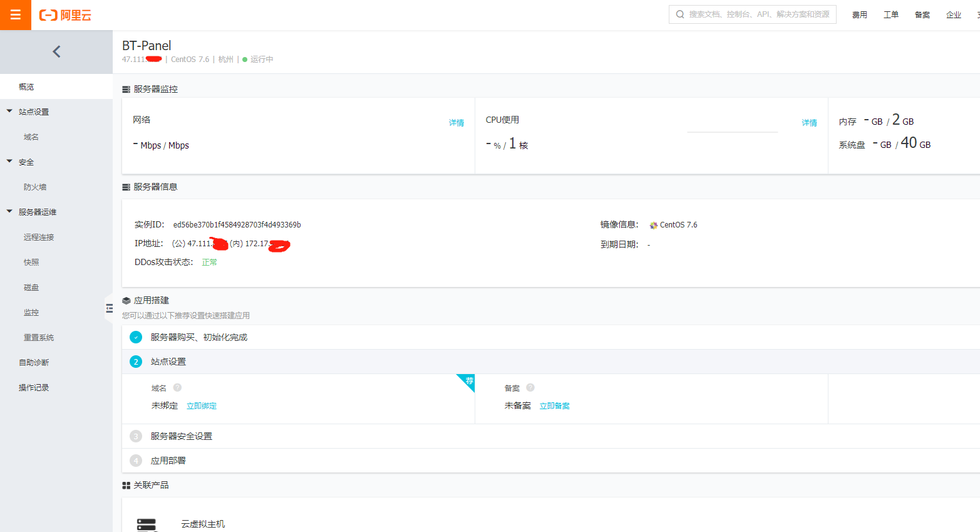Image resolution: width=980 pixels, height=532 pixels.
Task: Click the 到期日期 label
Action: [619, 244]
